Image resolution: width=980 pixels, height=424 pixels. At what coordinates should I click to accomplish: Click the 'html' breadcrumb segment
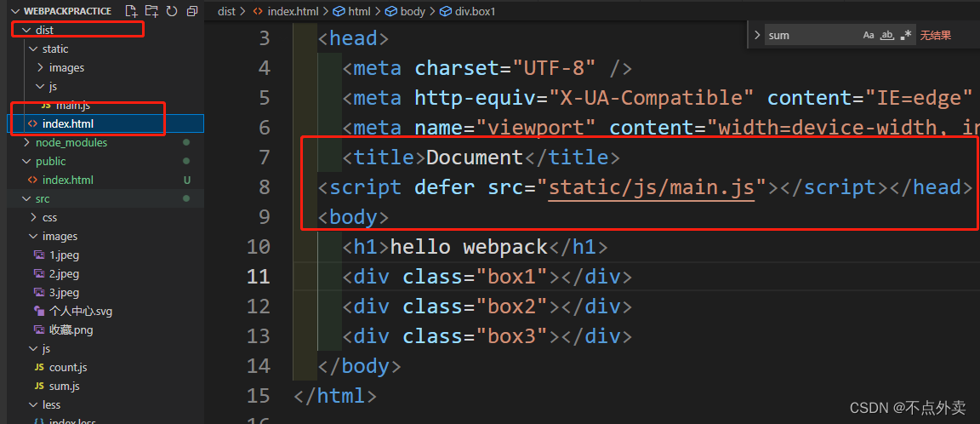pyautogui.click(x=359, y=11)
